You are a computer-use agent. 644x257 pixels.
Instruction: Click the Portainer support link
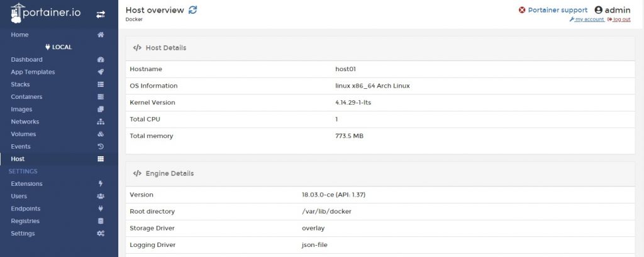557,10
